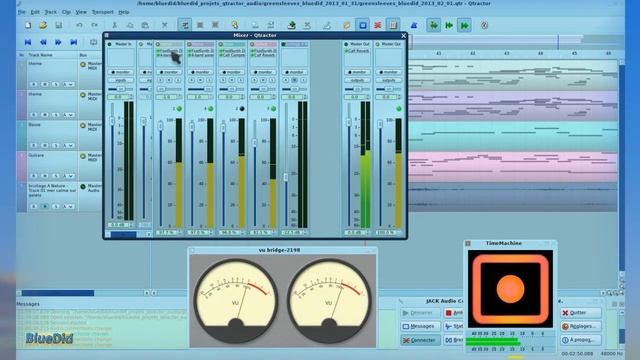The image size is (640, 360).
Task: Open the File menu
Action: 22,12
